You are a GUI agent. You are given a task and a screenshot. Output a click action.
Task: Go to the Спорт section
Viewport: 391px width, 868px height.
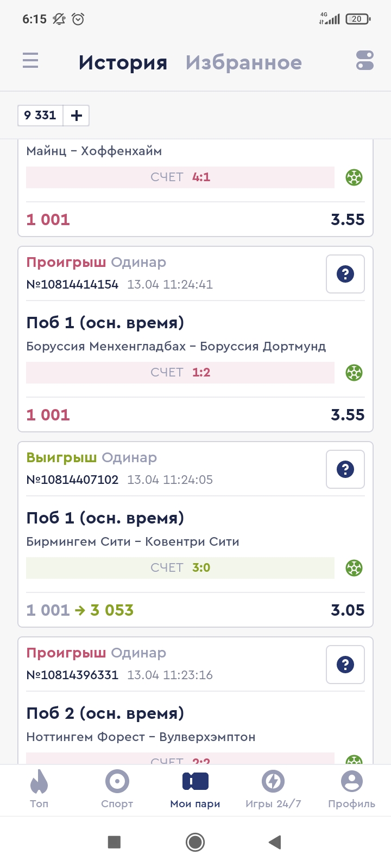coord(117,789)
